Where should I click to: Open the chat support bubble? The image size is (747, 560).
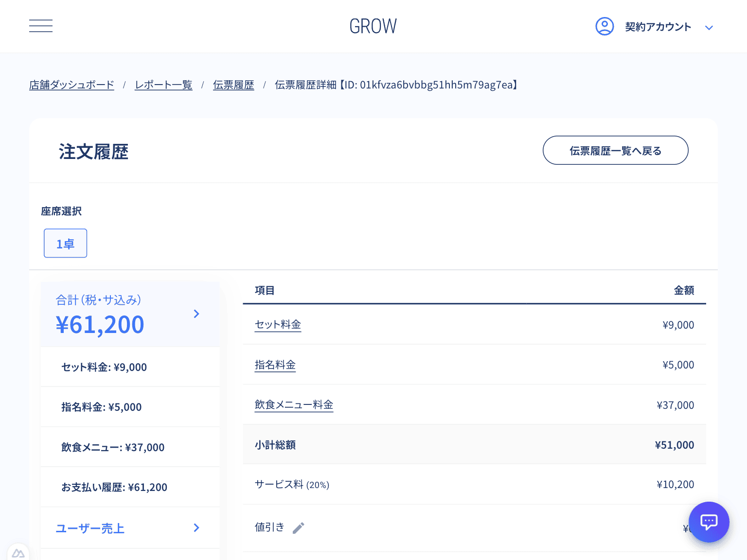coord(709,522)
